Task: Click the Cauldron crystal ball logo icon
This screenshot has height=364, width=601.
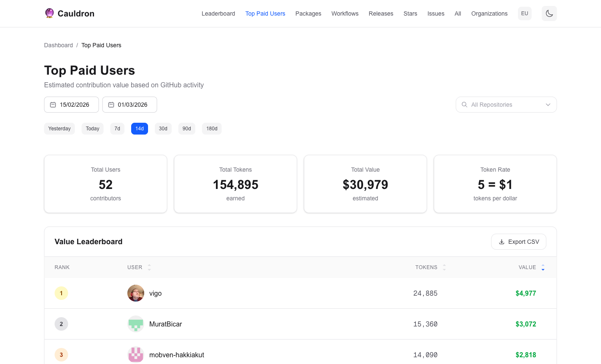Action: [49, 13]
